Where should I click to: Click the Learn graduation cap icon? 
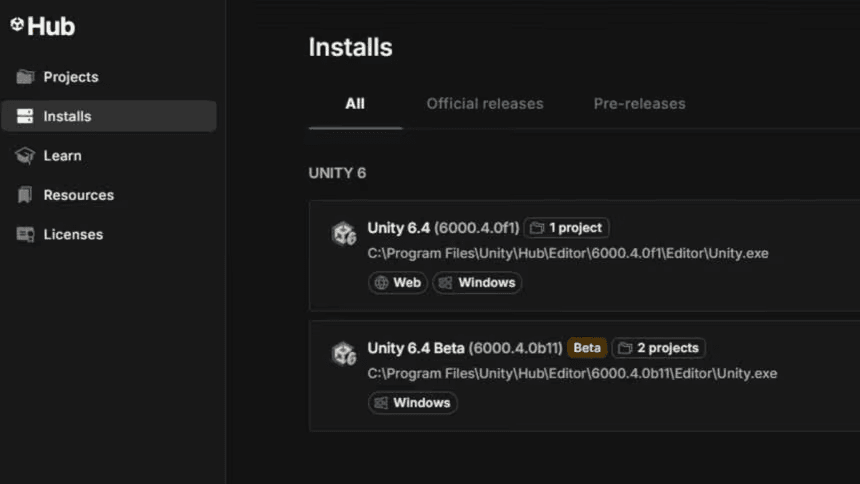click(x=25, y=155)
